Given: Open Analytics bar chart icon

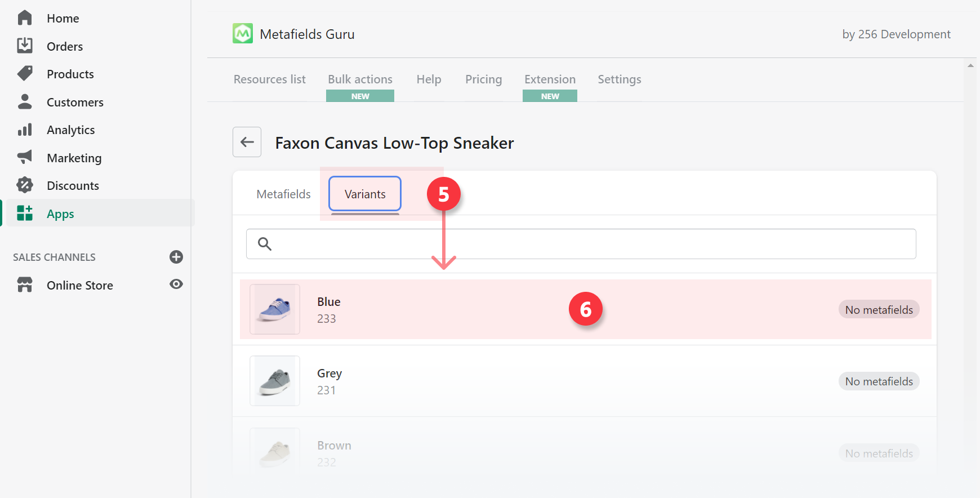Looking at the screenshot, I should pos(25,130).
